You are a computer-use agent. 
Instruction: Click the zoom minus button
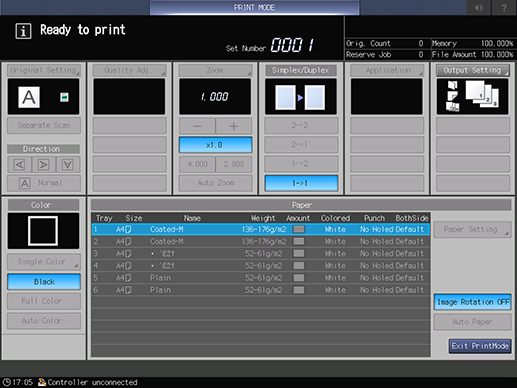click(x=197, y=126)
